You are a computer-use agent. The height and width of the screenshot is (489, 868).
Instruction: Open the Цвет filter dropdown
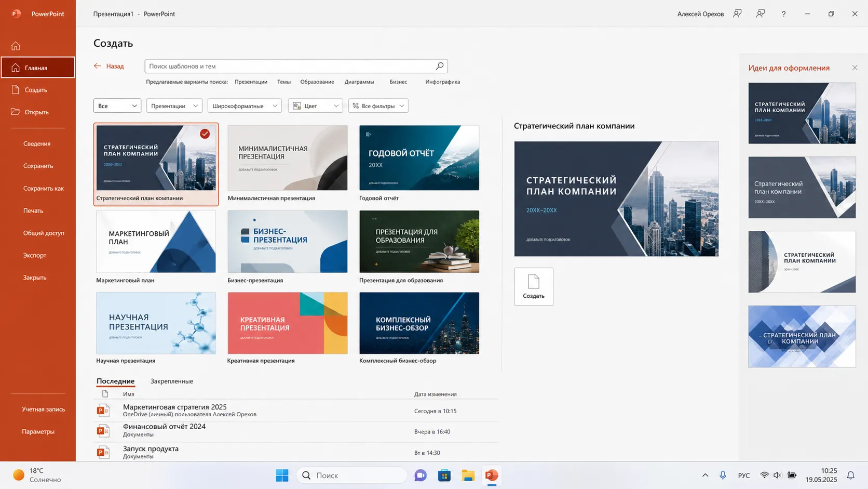(316, 106)
